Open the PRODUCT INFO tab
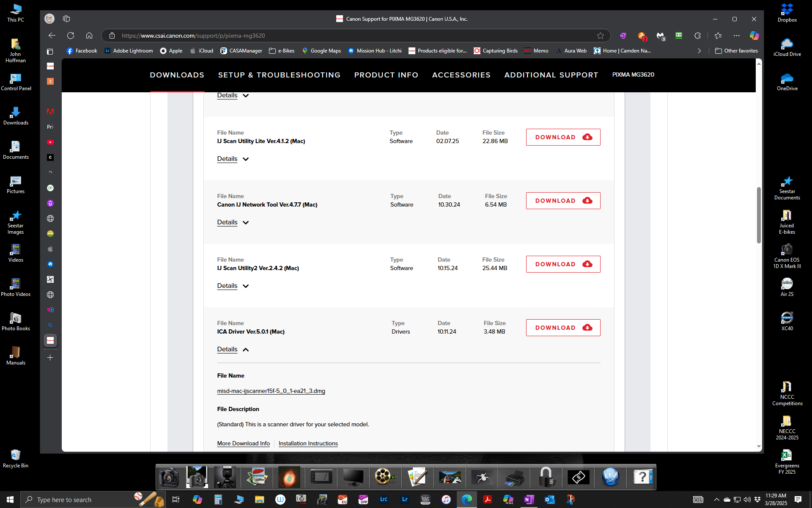812x508 pixels. click(386, 75)
